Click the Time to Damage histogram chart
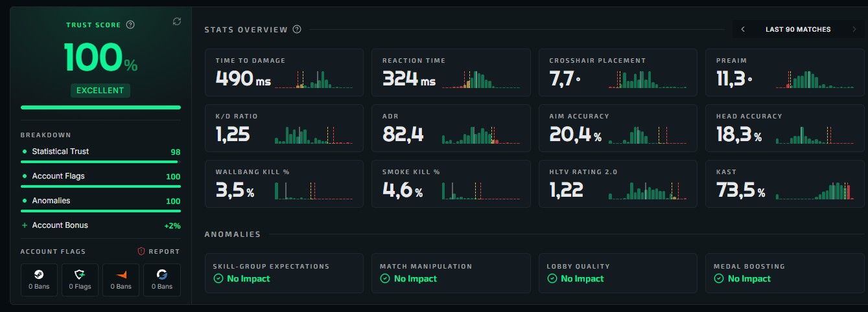 click(x=314, y=79)
